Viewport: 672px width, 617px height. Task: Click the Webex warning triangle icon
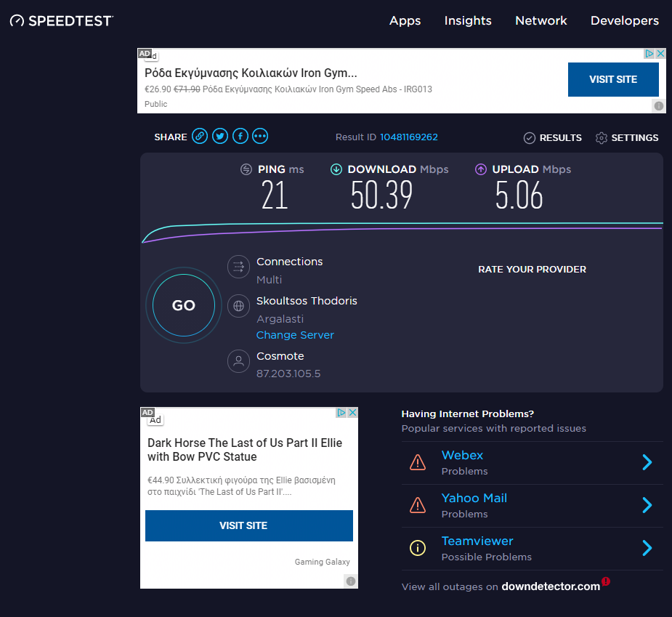pyautogui.click(x=418, y=462)
